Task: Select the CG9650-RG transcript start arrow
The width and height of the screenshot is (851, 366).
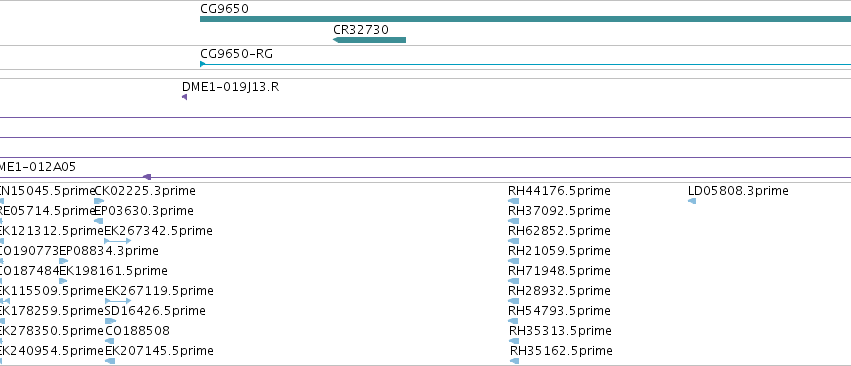Action: (202, 64)
